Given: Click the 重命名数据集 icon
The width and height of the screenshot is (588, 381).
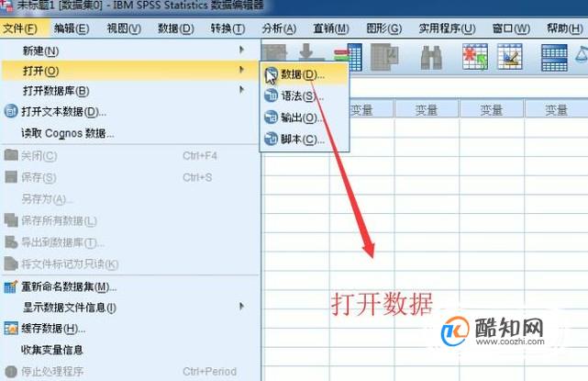Looking at the screenshot, I should (x=10, y=286).
